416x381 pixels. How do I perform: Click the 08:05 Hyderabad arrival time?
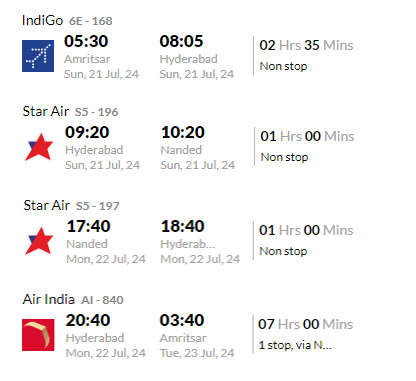[181, 41]
